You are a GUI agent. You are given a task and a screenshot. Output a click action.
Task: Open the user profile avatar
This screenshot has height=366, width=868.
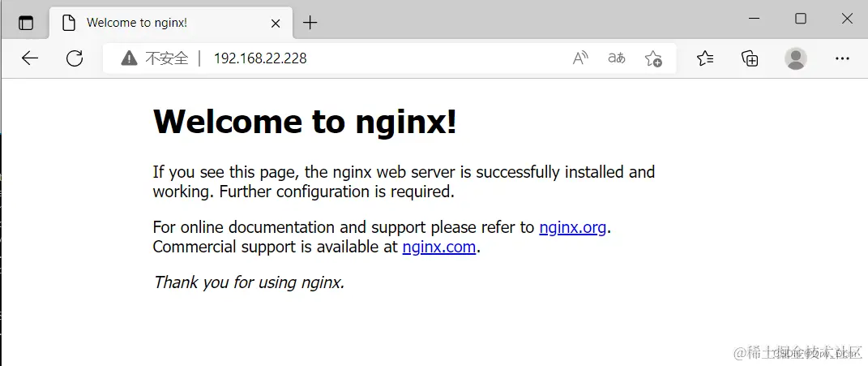[x=796, y=58]
